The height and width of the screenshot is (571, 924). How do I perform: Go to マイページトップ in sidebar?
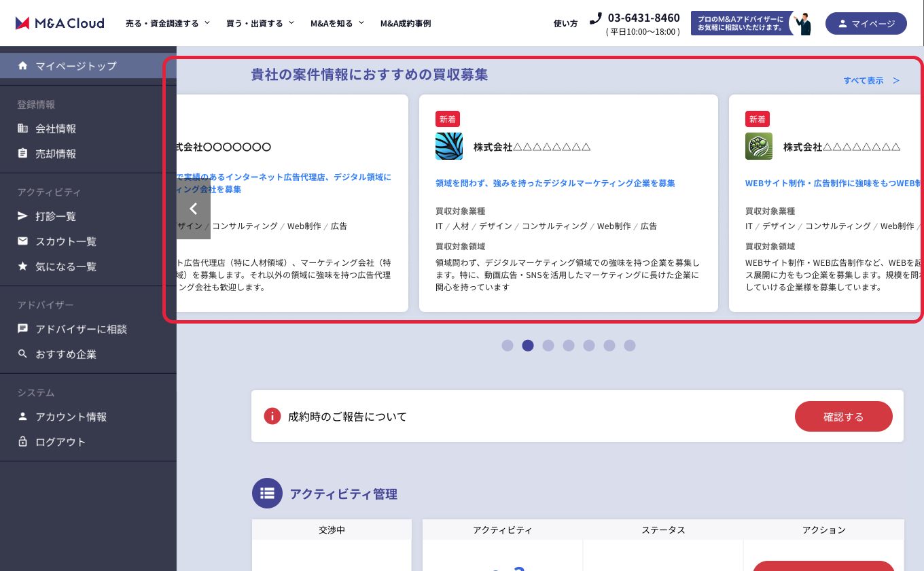coord(76,66)
